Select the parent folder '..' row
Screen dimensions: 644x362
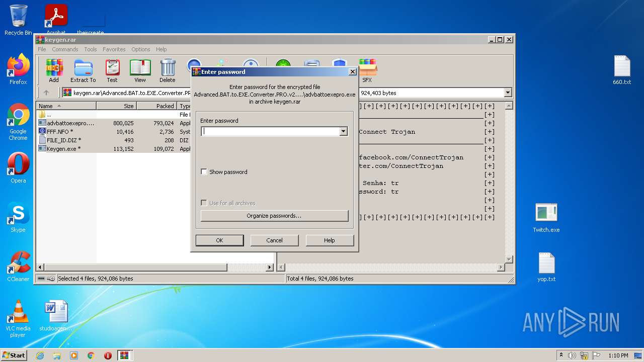tap(113, 115)
